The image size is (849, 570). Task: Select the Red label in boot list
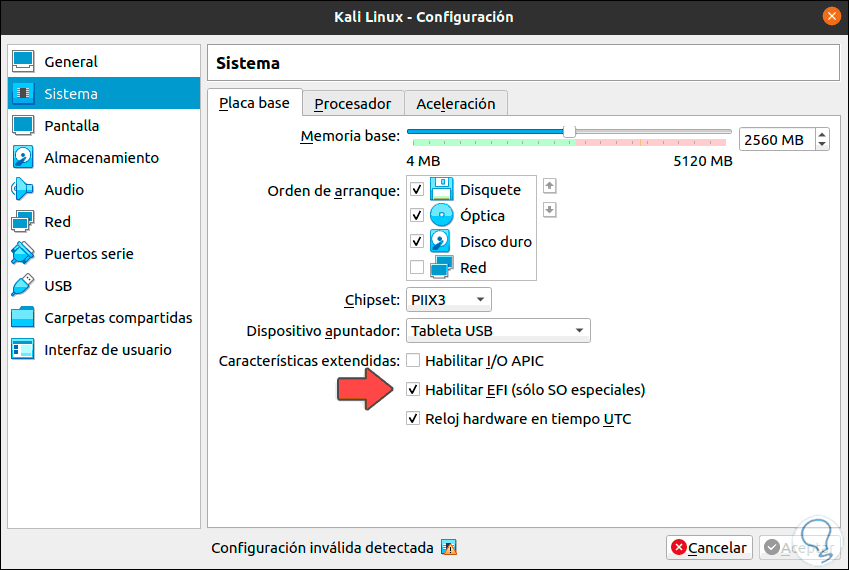[x=473, y=268]
